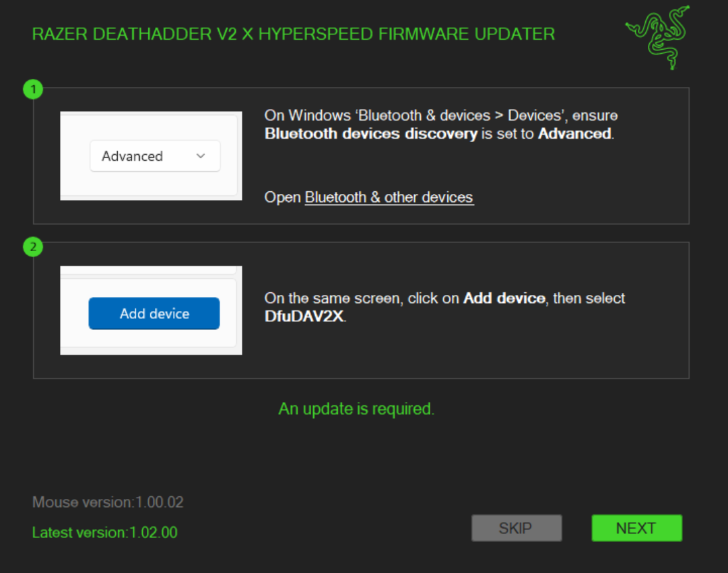Skip the firmware update with SKIP
This screenshot has height=573, width=728.
pyautogui.click(x=516, y=529)
